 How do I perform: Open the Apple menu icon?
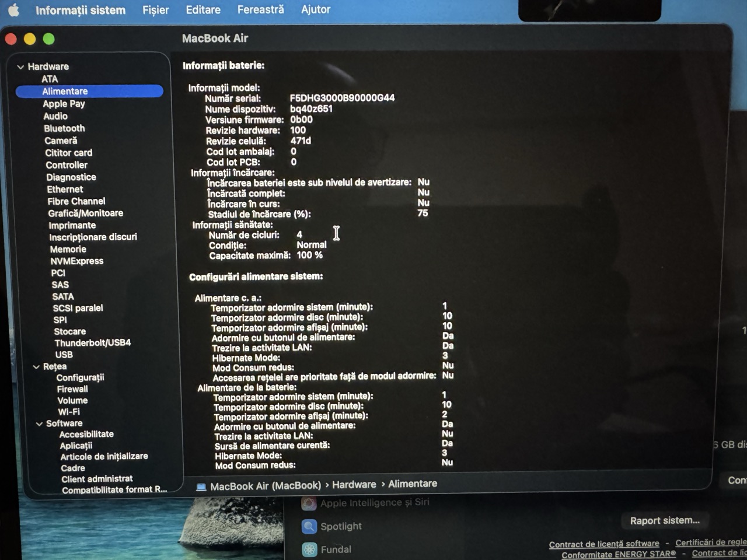(x=13, y=10)
